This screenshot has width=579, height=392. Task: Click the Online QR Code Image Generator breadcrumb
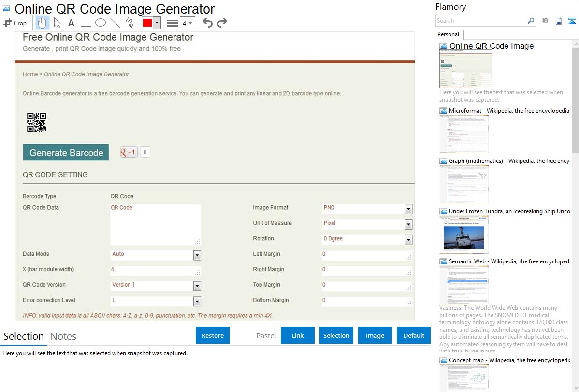pos(87,74)
